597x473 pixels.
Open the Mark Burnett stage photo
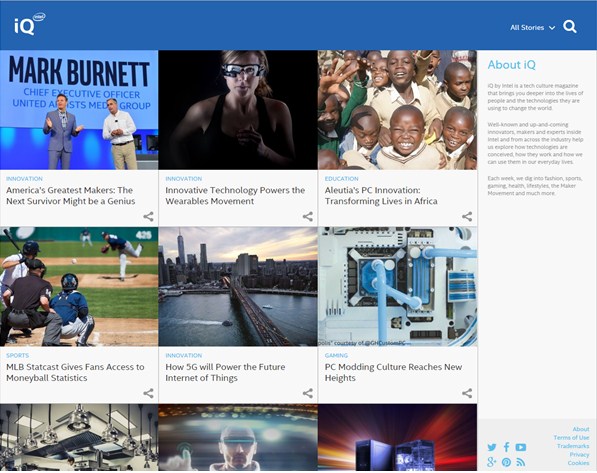pos(79,110)
